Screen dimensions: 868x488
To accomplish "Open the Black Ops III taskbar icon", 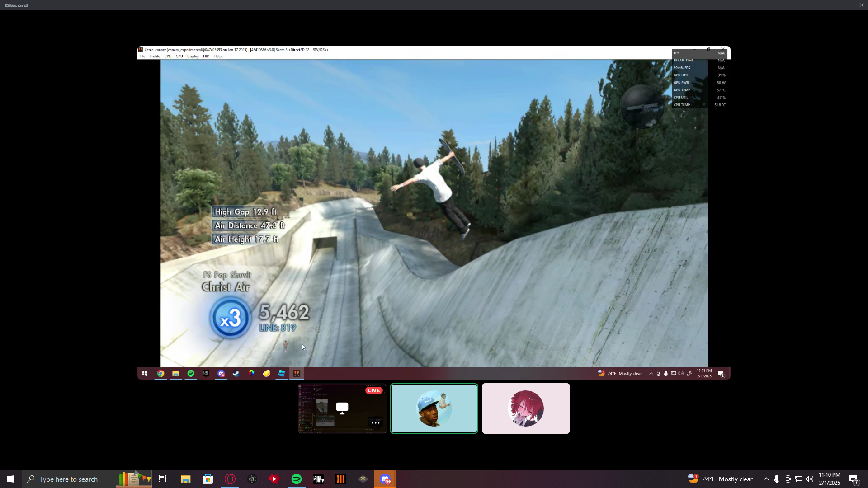I will (341, 479).
